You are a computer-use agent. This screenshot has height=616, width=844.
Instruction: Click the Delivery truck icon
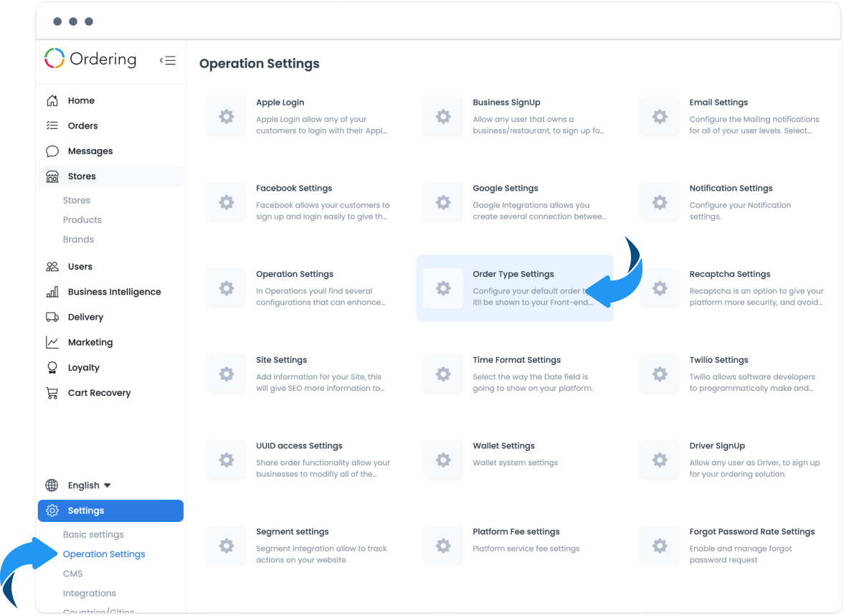pos(52,317)
